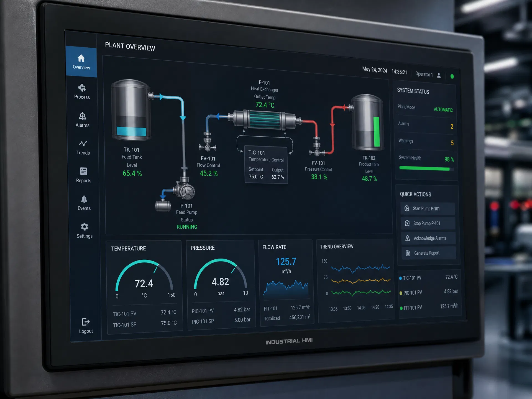The height and width of the screenshot is (399, 532).
Task: Select the E-101 heat exchanger graphic
Action: pyautogui.click(x=265, y=120)
